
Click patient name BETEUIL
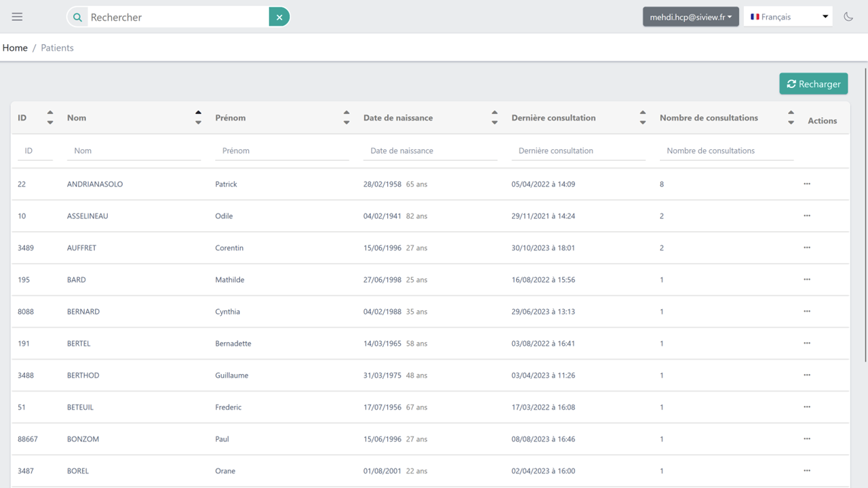coord(81,407)
